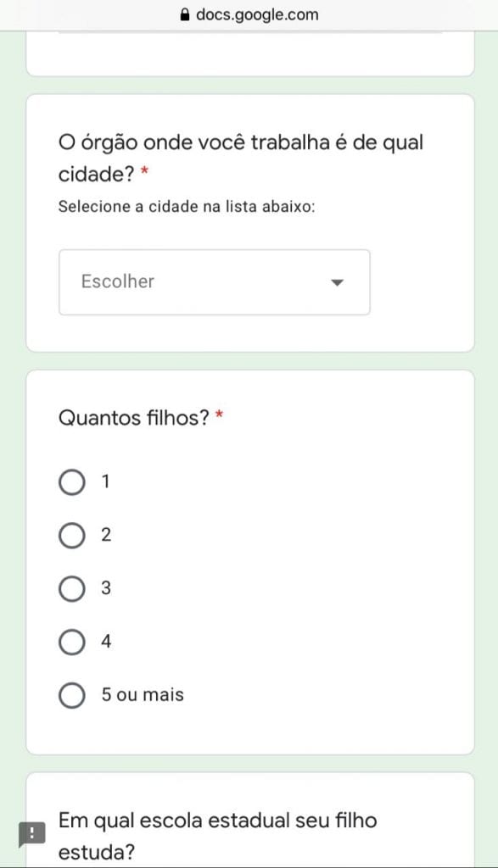Choose 4 as number of filhos
The height and width of the screenshot is (868, 498).
72,642
